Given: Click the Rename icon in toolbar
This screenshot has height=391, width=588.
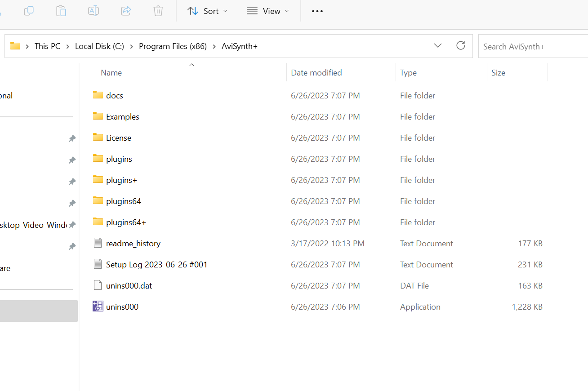Looking at the screenshot, I should click(94, 11).
